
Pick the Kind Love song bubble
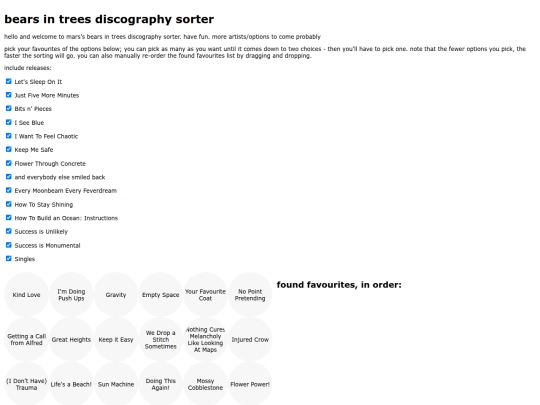[x=27, y=294]
